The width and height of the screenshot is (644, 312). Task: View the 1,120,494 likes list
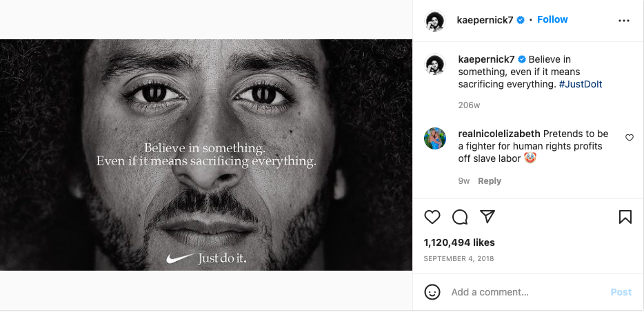click(x=459, y=242)
